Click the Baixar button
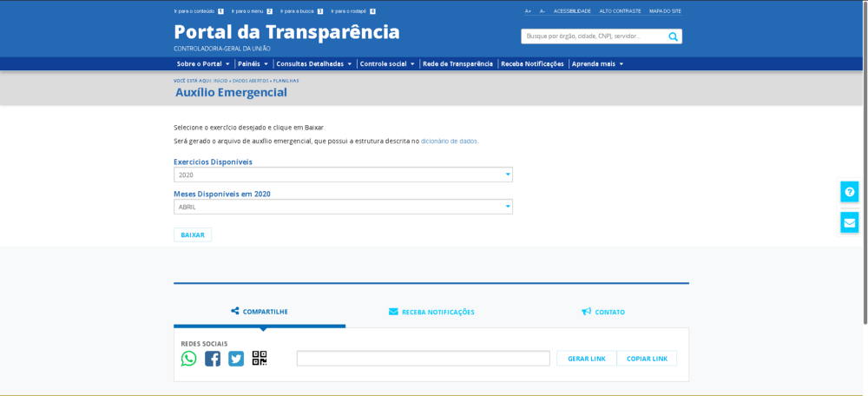The height and width of the screenshot is (396, 868). coord(193,234)
